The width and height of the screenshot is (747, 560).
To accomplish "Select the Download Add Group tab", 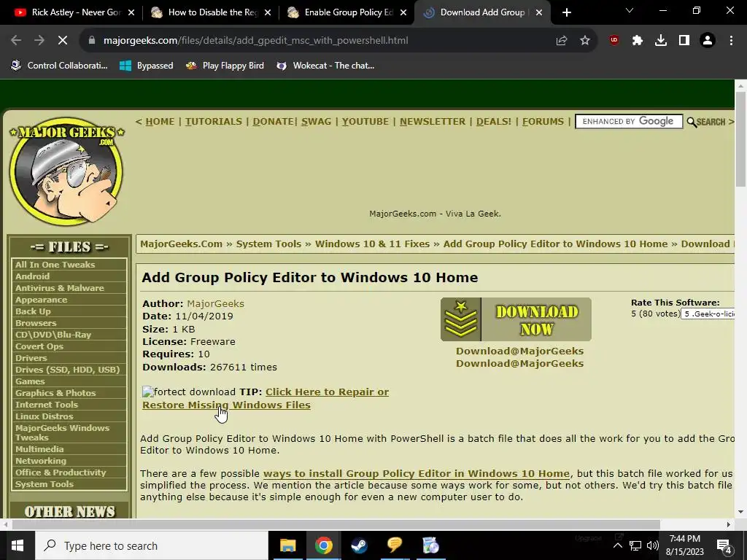I will (x=481, y=12).
